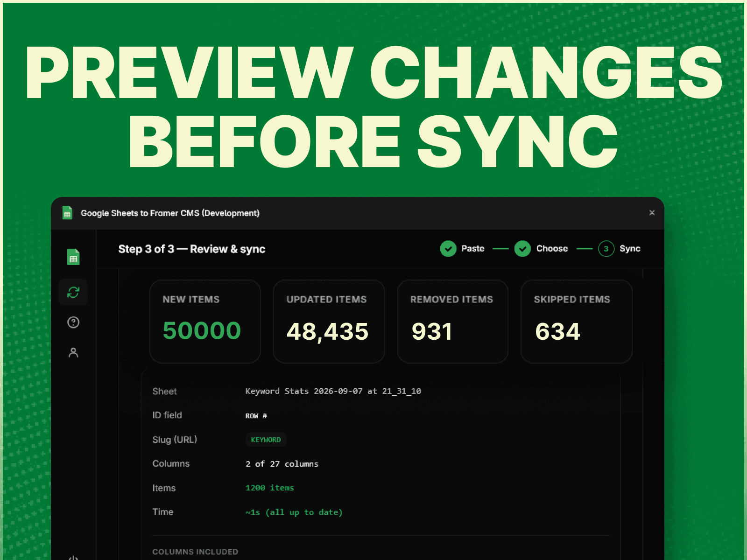Viewport: 747px width, 560px height.
Task: Click the UPDATED ITEMS card label
Action: (x=326, y=300)
